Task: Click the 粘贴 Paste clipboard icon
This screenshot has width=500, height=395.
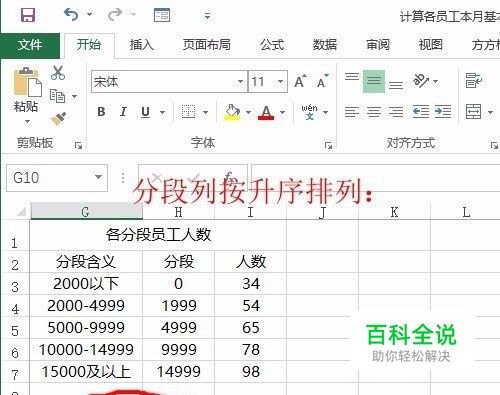Action: [27, 82]
